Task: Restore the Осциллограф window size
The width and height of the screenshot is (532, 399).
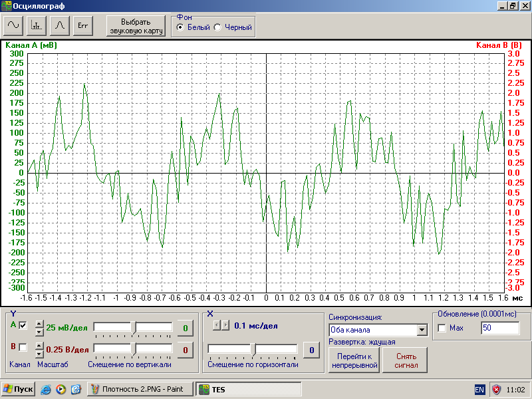Action: (x=513, y=6)
